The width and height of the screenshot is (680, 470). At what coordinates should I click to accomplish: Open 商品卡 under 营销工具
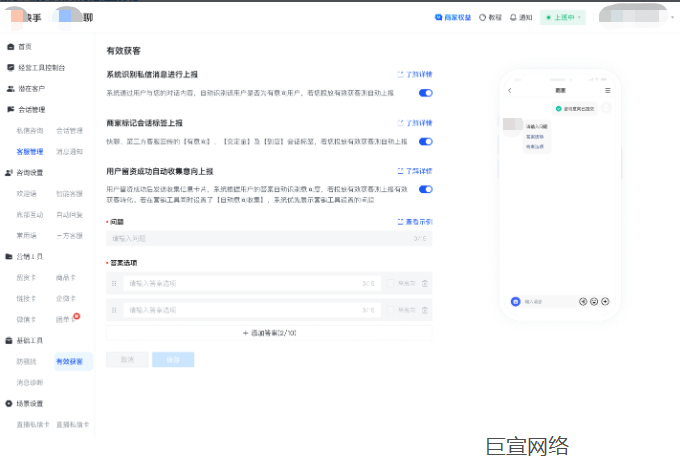(66, 277)
